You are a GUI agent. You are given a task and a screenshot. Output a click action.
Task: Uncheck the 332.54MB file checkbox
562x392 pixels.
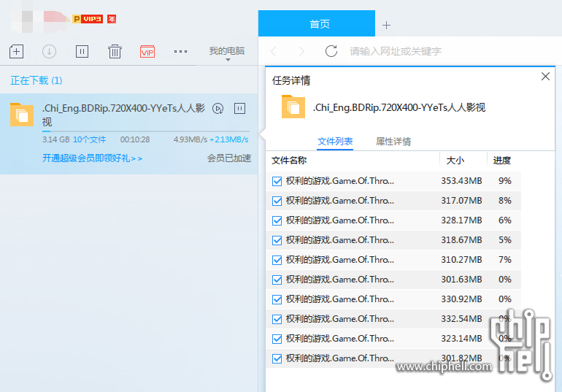(x=277, y=319)
